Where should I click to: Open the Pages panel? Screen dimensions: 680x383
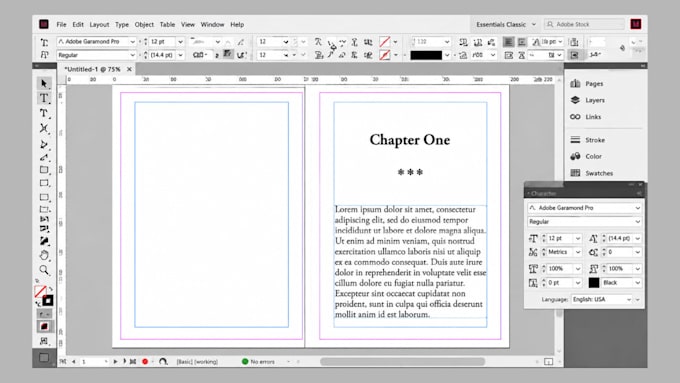pos(587,84)
